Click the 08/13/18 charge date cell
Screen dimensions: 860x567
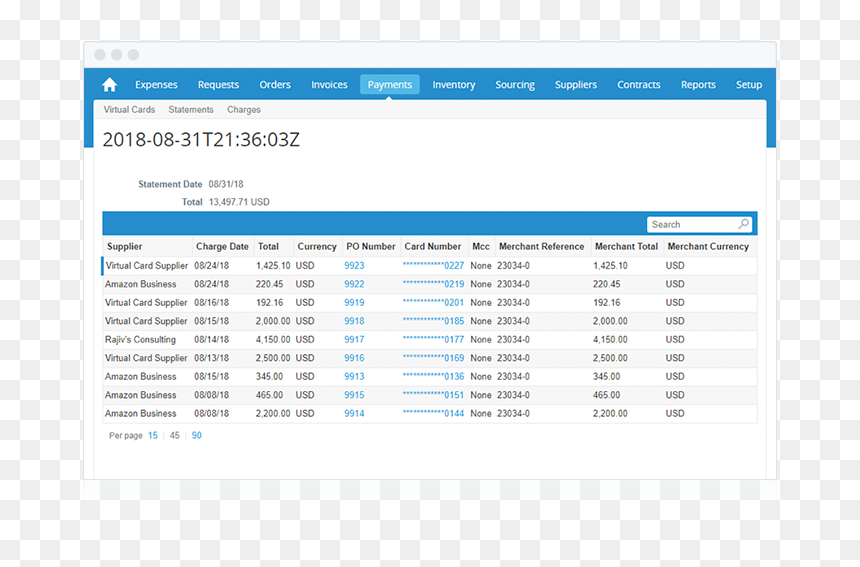coord(212,358)
